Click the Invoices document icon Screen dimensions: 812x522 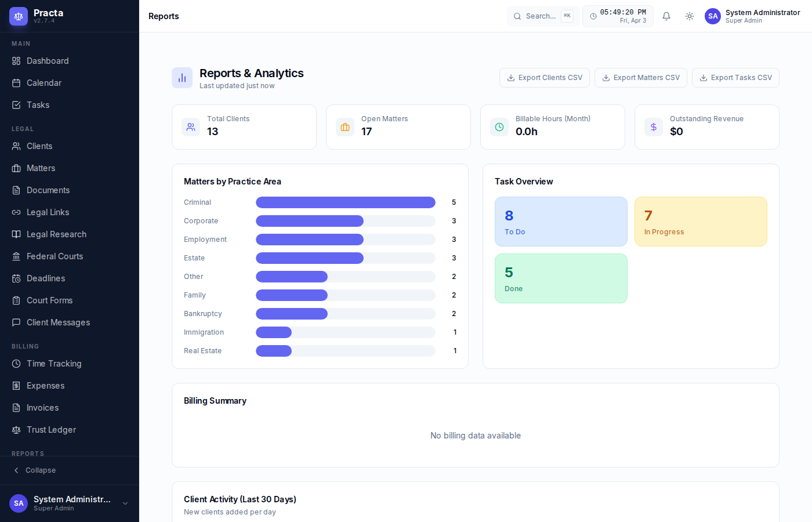(x=16, y=408)
